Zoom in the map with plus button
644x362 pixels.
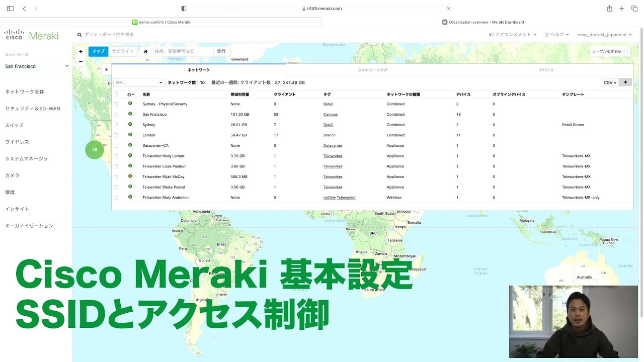point(80,51)
